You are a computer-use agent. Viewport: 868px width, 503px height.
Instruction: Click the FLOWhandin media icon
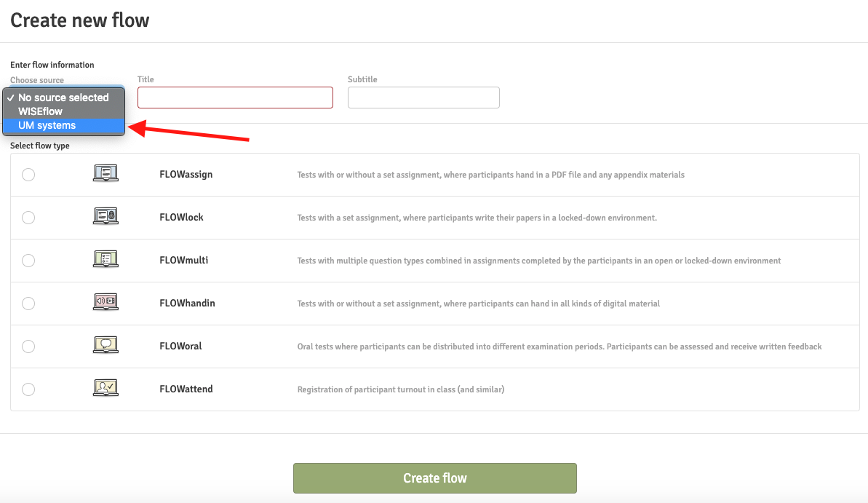105,303
